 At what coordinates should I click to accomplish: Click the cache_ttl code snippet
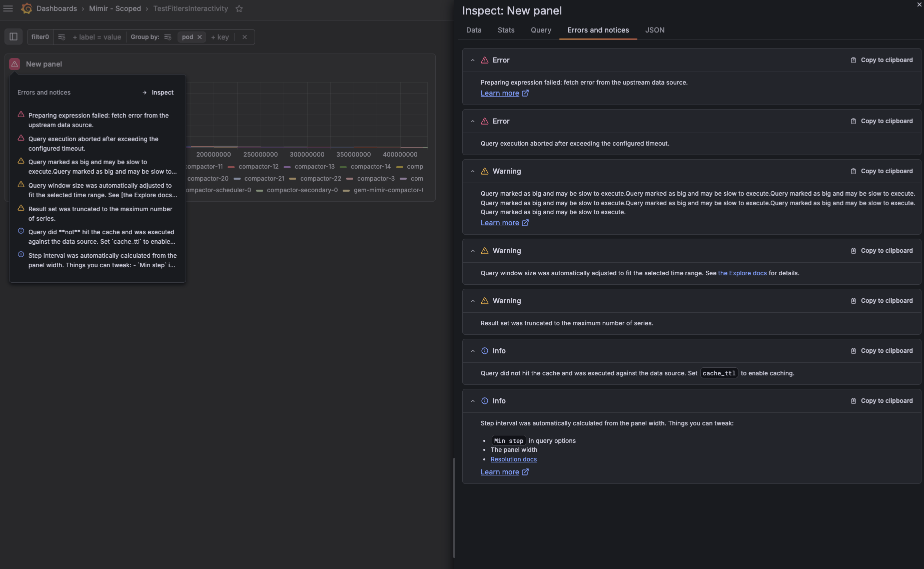click(719, 373)
